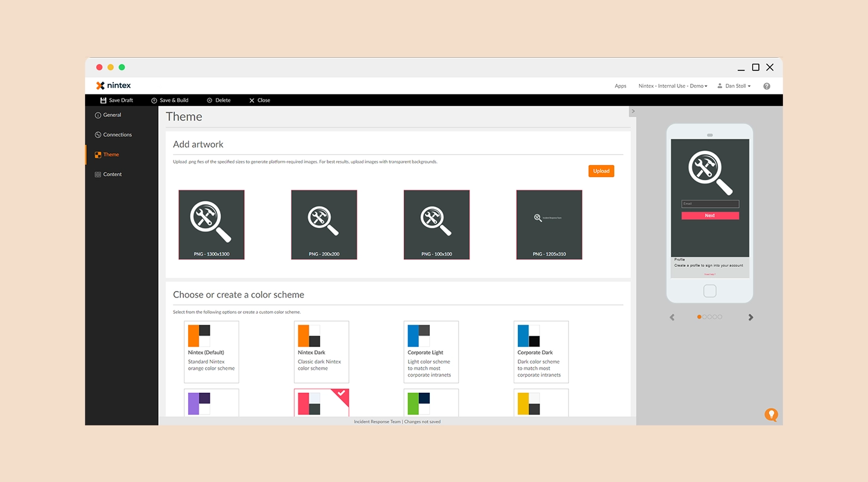Viewport: 868px width, 482px height.
Task: Click the orange lightbulb tip icon
Action: click(771, 415)
